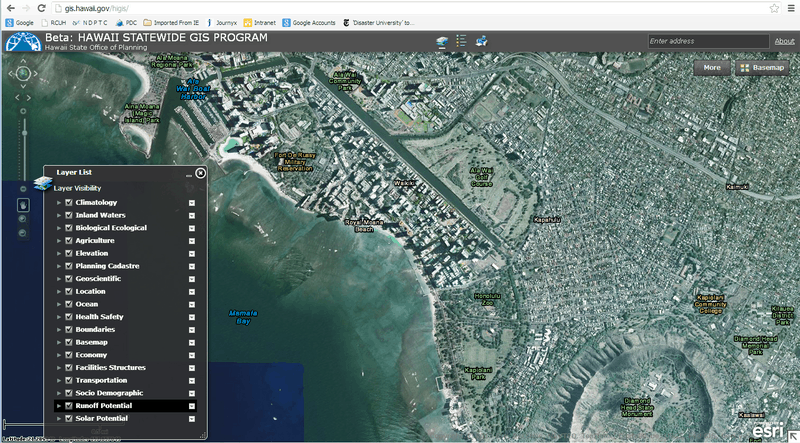Open options menu for Ocean layer
The image size is (800, 443).
click(x=191, y=304)
